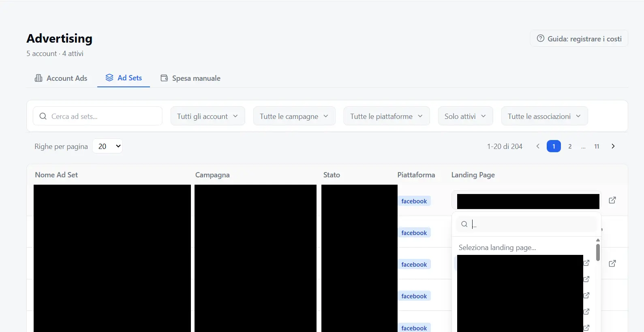Click the facebook tag in the fourth row
The height and width of the screenshot is (332, 644).
click(414, 296)
